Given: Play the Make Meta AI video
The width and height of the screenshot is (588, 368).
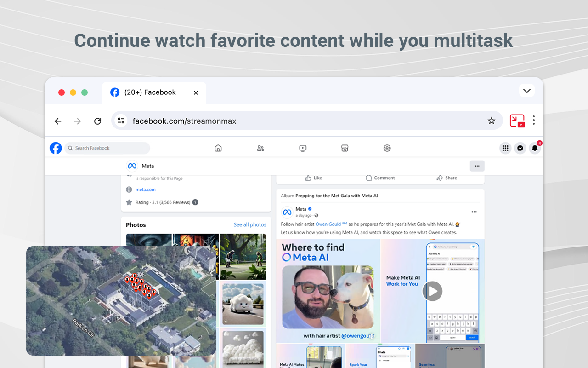Looking at the screenshot, I should coord(432,291).
